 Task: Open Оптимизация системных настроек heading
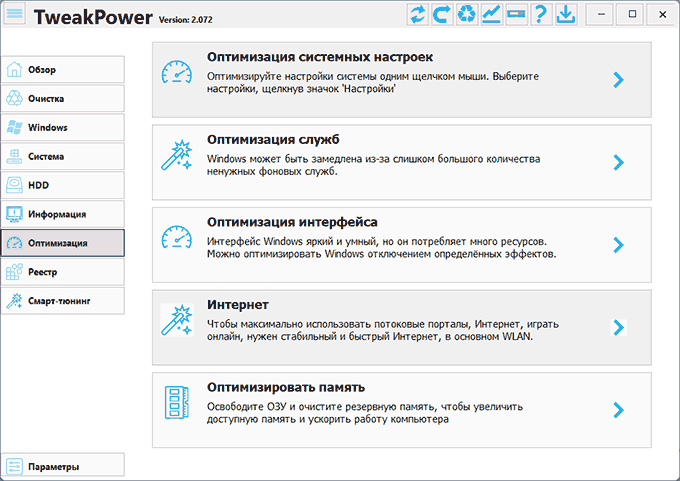point(320,57)
